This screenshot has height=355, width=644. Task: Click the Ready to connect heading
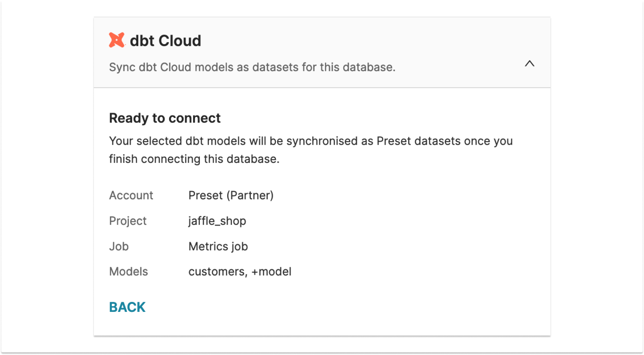[x=165, y=118]
